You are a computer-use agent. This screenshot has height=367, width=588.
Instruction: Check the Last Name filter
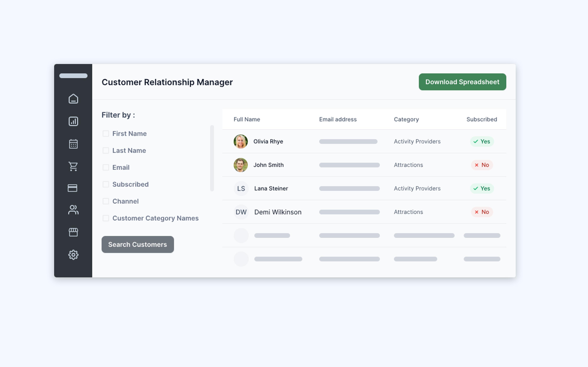point(106,151)
